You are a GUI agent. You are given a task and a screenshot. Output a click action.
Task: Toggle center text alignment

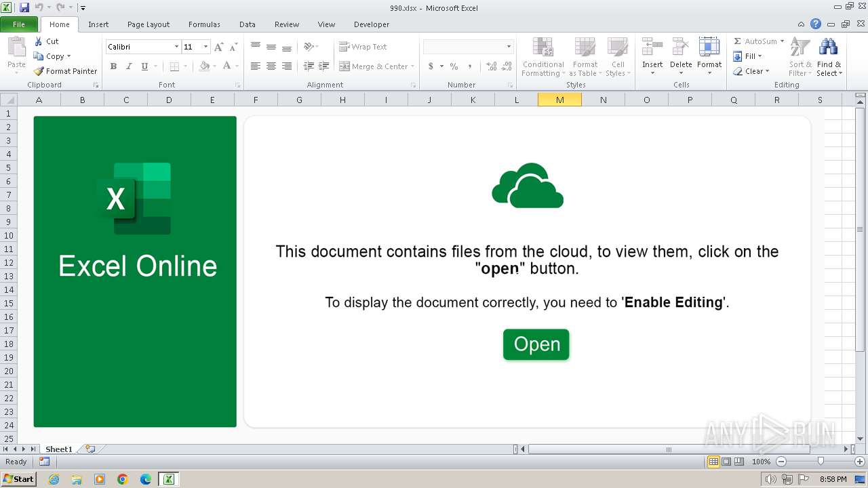coord(271,66)
